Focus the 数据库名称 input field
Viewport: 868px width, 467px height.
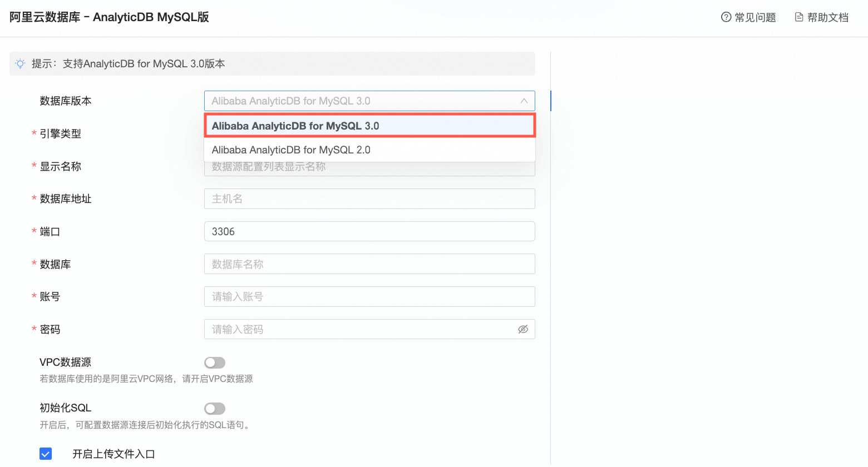point(369,264)
